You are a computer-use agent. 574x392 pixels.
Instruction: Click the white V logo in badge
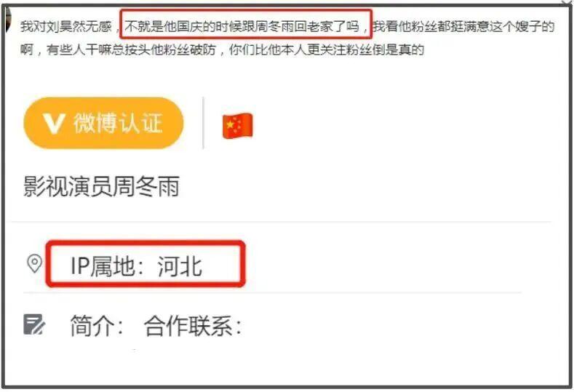pos(53,124)
